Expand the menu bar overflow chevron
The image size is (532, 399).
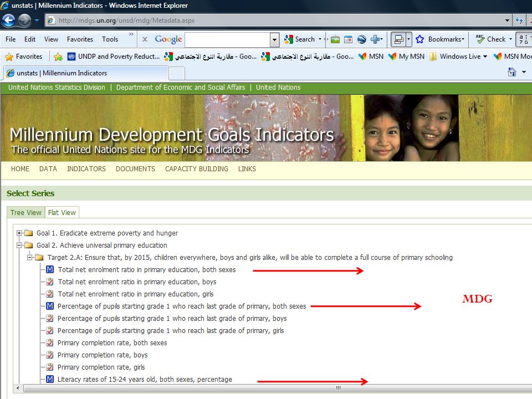[131, 34]
